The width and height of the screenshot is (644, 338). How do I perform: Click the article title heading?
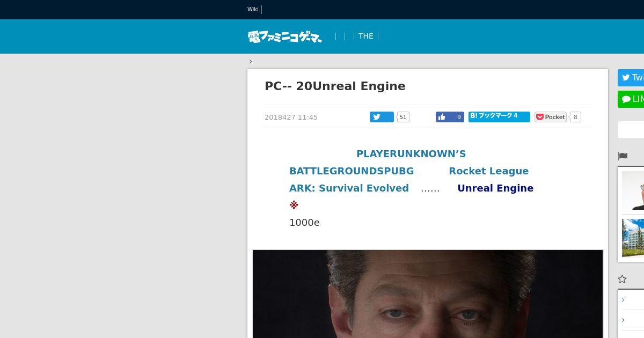[x=335, y=86]
